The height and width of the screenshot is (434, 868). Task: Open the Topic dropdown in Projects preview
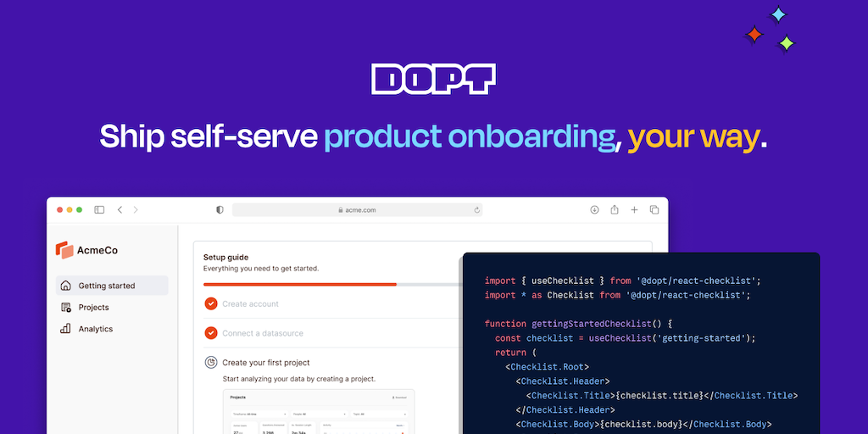tap(380, 414)
